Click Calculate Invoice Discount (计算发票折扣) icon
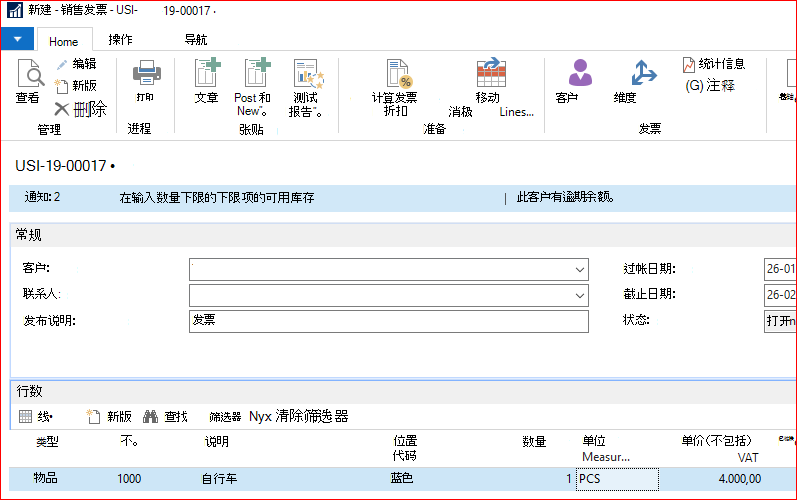Viewport: 797px width, 500px height. (399, 74)
